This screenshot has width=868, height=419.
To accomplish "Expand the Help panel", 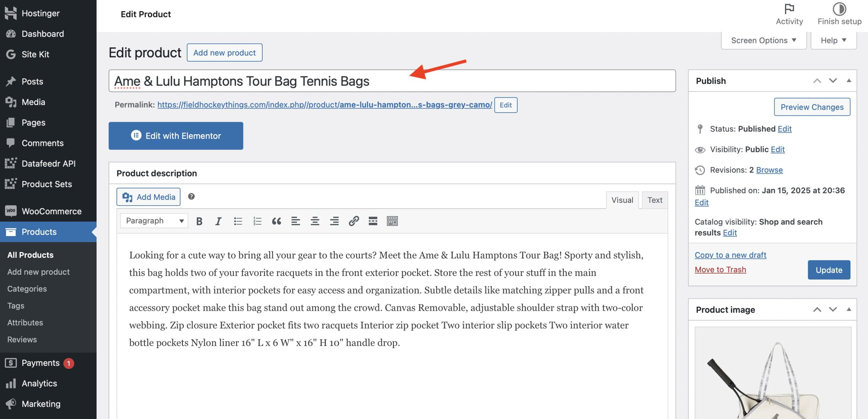I will pyautogui.click(x=833, y=40).
